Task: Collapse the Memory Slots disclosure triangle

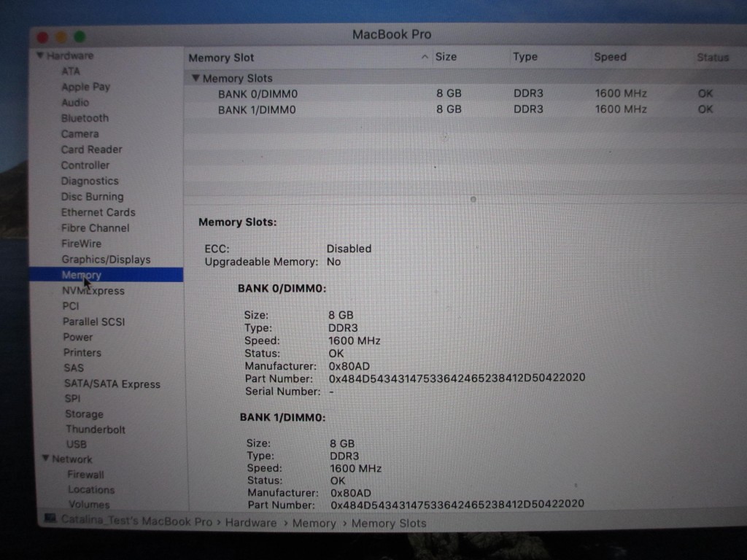Action: coord(196,77)
